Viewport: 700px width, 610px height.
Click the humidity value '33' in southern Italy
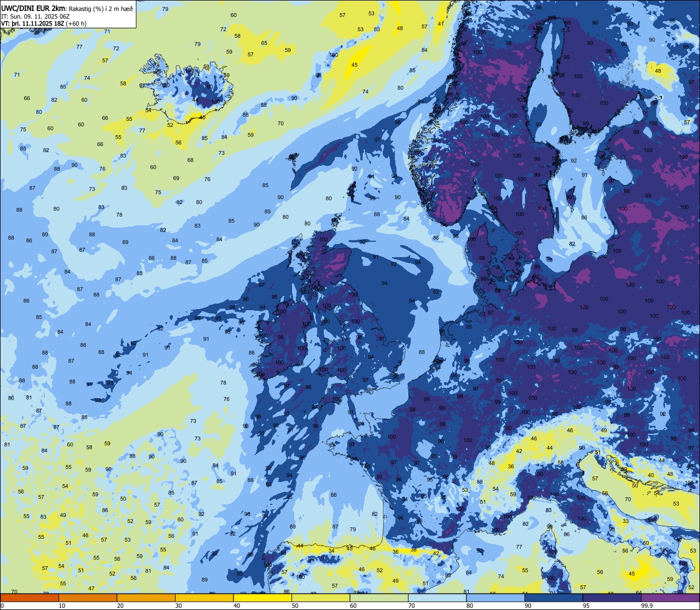click(626, 521)
